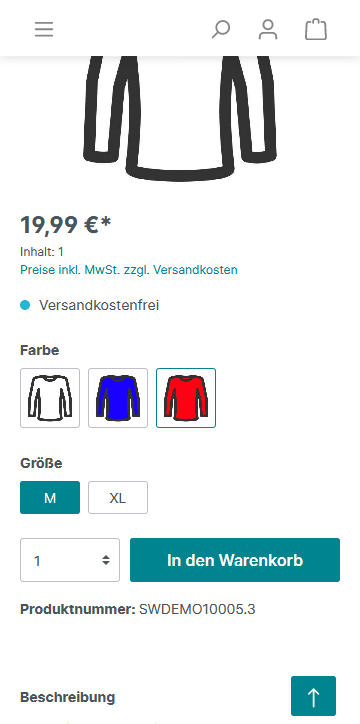Select the red sweater color option
The image size is (360, 724).
(x=186, y=398)
